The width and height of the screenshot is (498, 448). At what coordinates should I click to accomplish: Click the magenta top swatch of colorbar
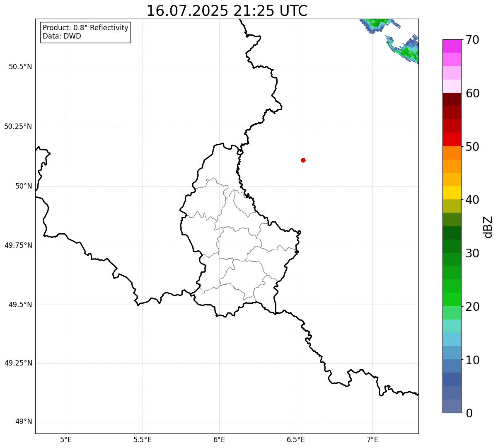(x=452, y=46)
